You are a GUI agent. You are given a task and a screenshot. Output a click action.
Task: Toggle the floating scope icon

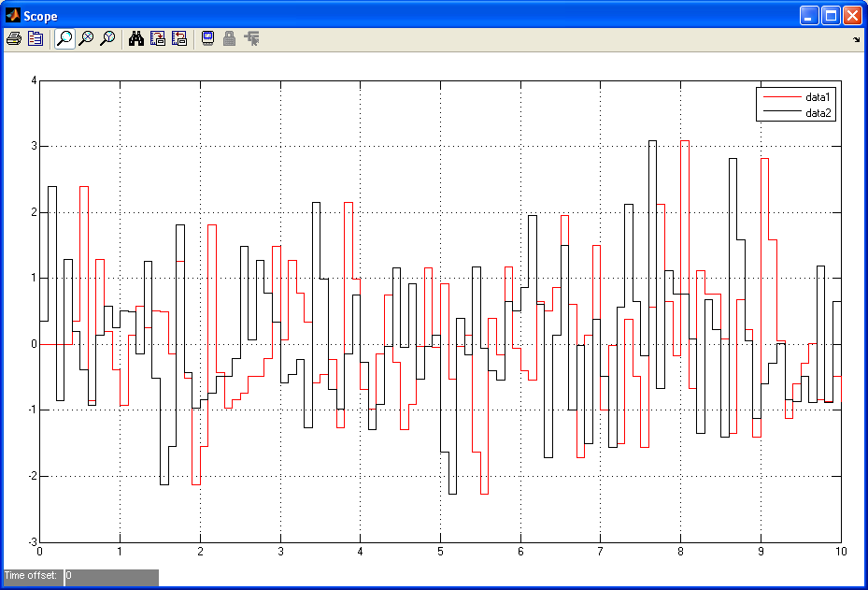[x=207, y=38]
